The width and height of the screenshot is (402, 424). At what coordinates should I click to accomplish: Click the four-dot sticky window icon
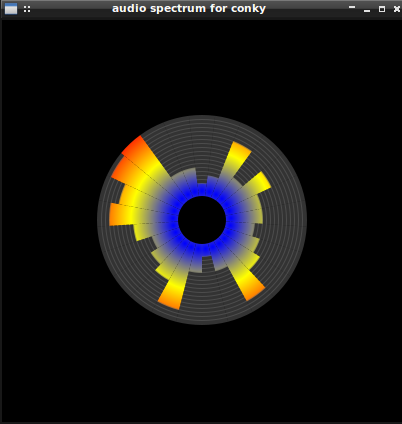[x=27, y=9]
